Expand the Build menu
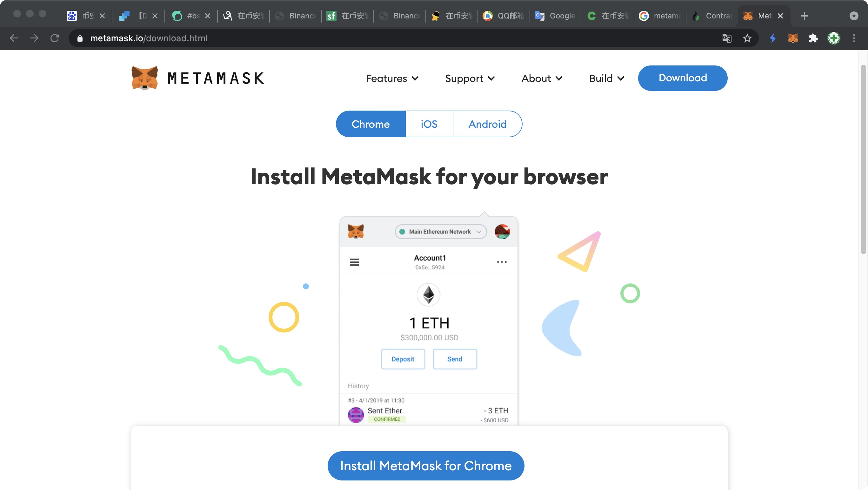This screenshot has width=868, height=490. click(606, 78)
